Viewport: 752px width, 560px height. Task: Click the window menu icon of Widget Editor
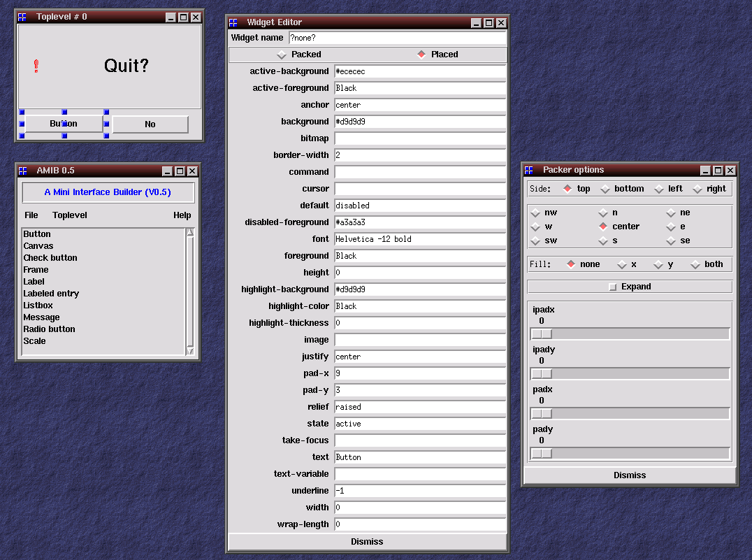tap(233, 23)
